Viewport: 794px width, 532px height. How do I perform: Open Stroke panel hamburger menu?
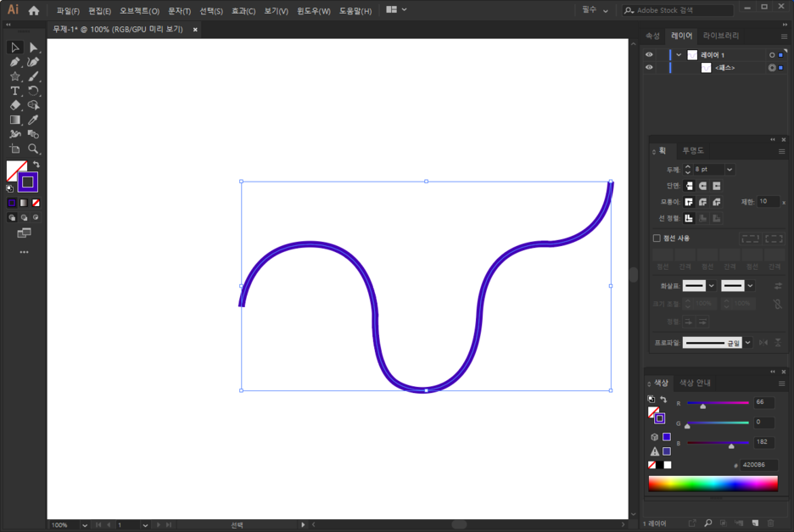point(782,152)
